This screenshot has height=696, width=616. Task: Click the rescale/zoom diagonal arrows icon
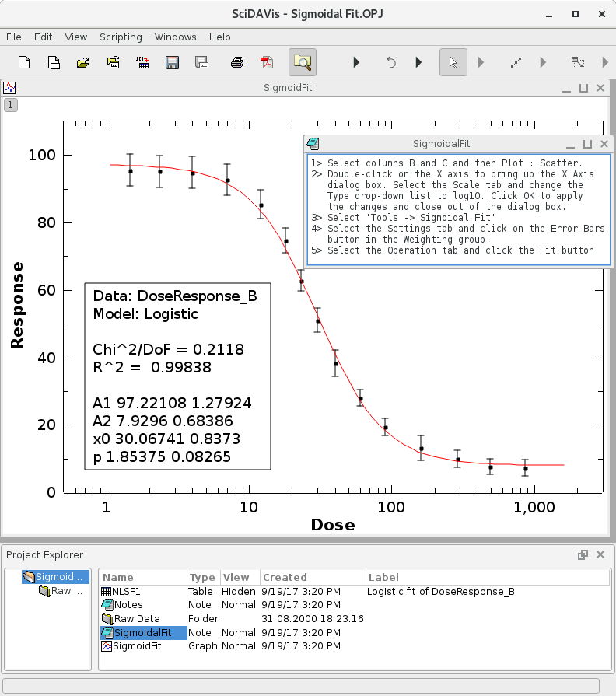516,62
